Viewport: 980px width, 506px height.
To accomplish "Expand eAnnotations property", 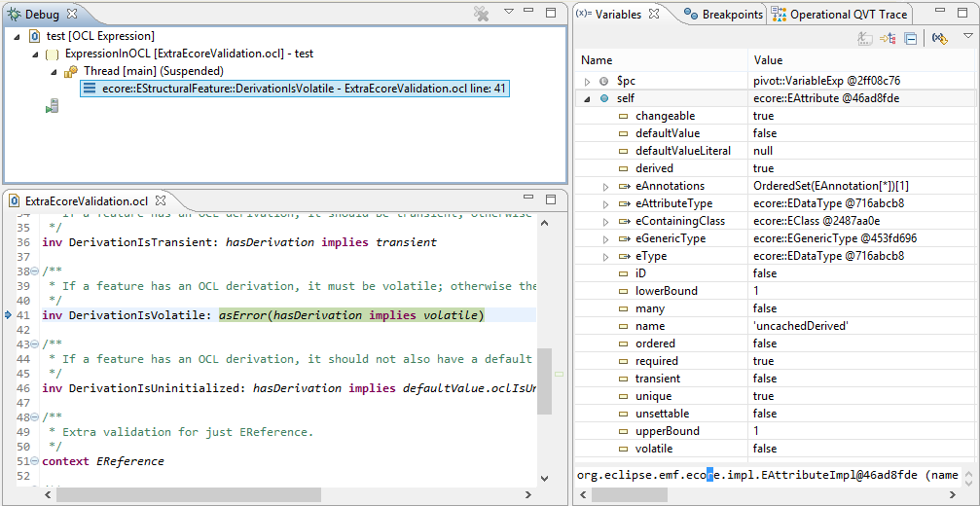I will tap(605, 186).
